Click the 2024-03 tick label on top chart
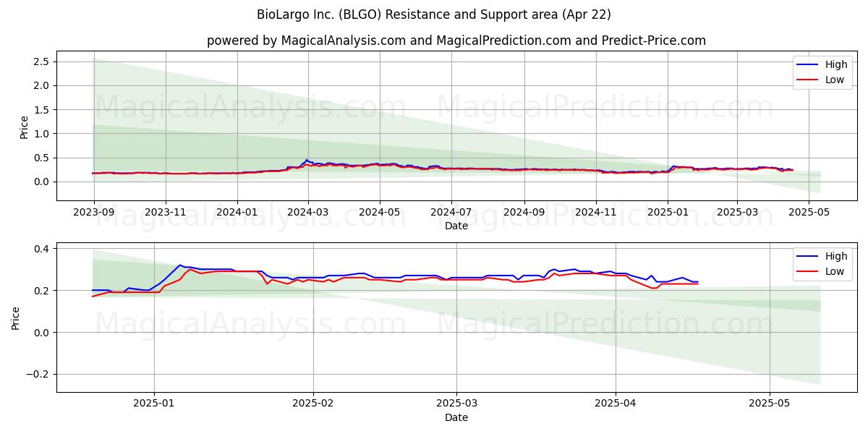 click(x=308, y=212)
